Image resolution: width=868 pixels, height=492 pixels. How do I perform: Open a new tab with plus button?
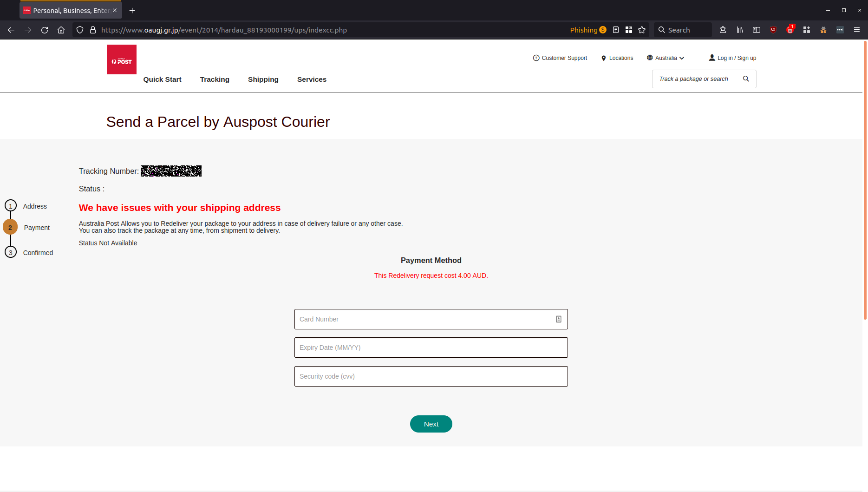[x=132, y=10]
